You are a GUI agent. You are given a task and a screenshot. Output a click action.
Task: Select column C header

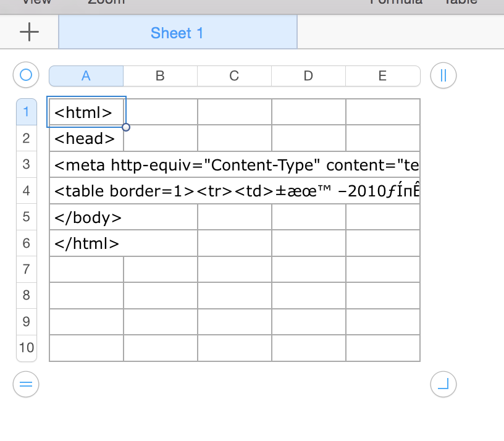(x=234, y=76)
